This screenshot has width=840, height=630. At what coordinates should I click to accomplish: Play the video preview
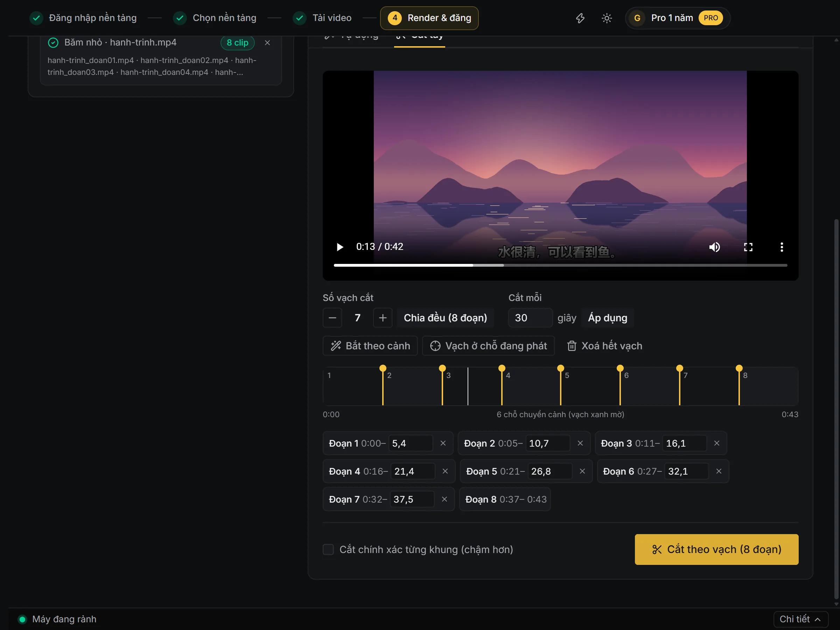(x=339, y=247)
